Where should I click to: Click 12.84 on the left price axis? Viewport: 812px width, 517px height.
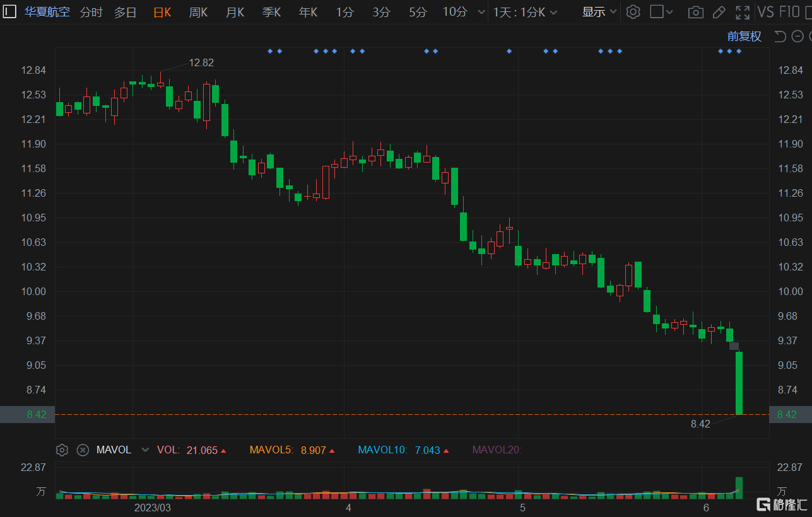point(33,70)
